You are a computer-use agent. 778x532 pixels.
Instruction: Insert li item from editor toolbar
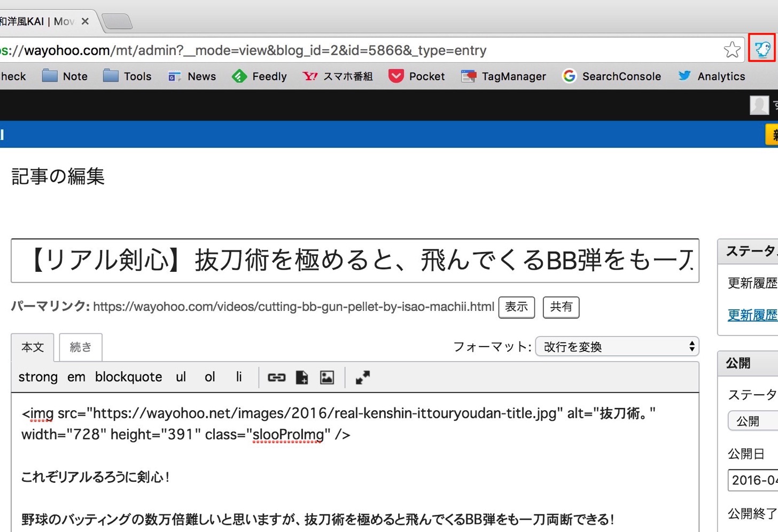click(239, 377)
